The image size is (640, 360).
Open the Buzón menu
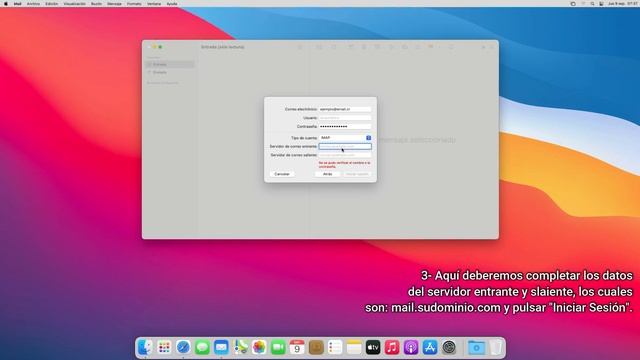[96, 4]
